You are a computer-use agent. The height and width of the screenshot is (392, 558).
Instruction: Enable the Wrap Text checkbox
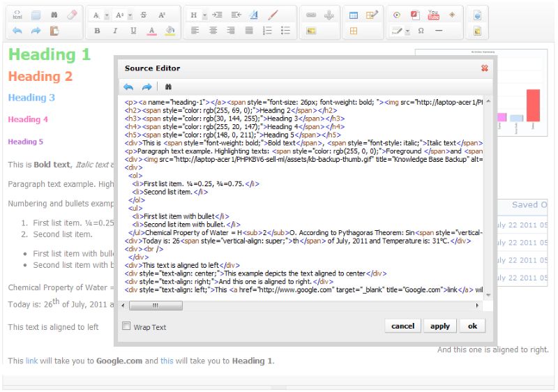(x=126, y=326)
